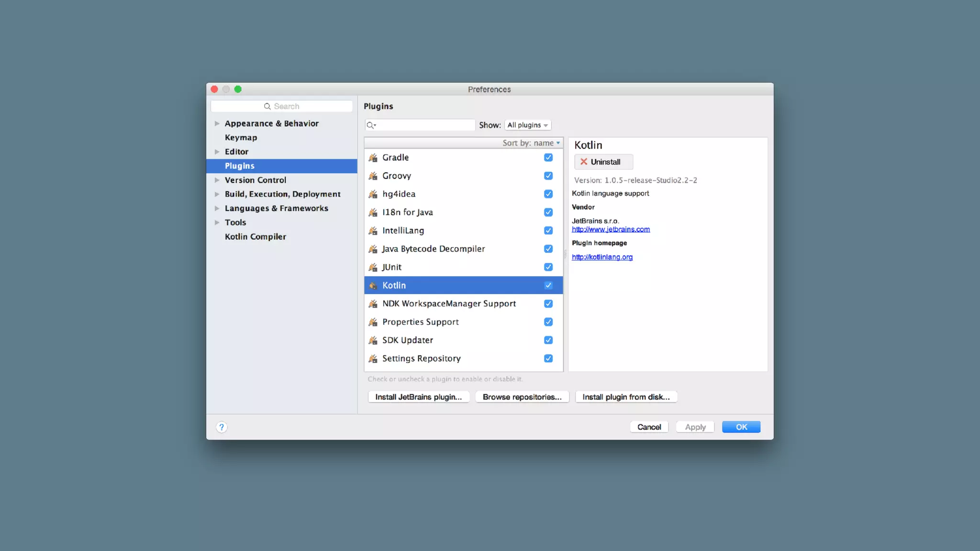The width and height of the screenshot is (980, 551).
Task: Uncheck the IntelliLang plugin checkbox
Action: (x=548, y=231)
